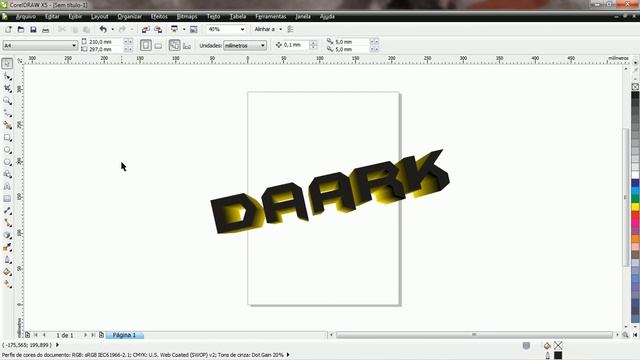Select the Interactive Fill tool in toolbox
This screenshot has height=360, width=640.
pyautogui.click(x=7, y=284)
